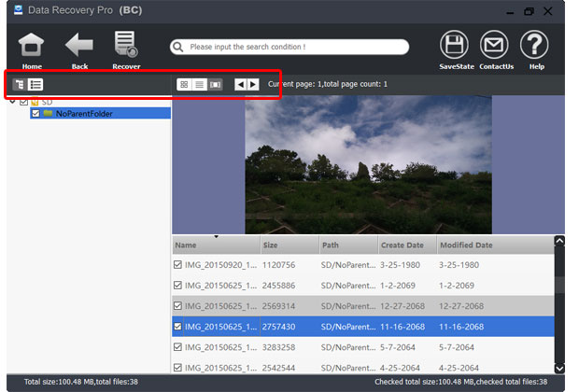579x392 pixels.
Task: Select the row created 3-25-1980
Action: point(363,265)
